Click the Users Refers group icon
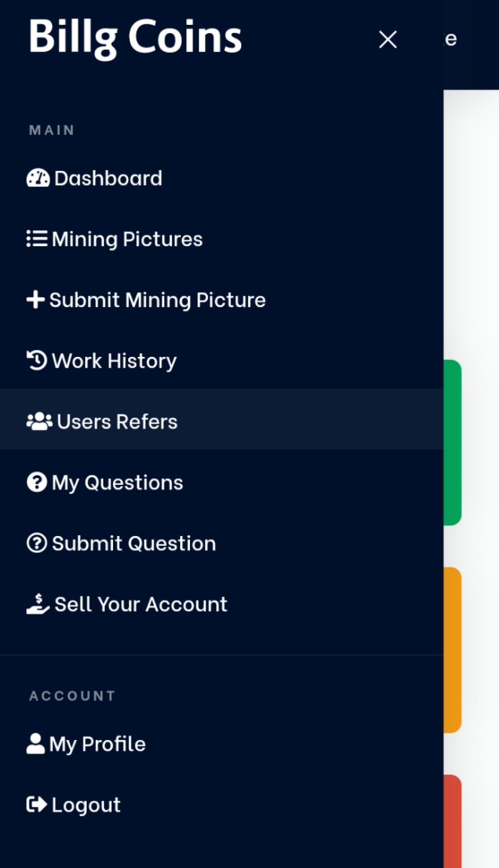499x868 pixels. [x=39, y=422]
